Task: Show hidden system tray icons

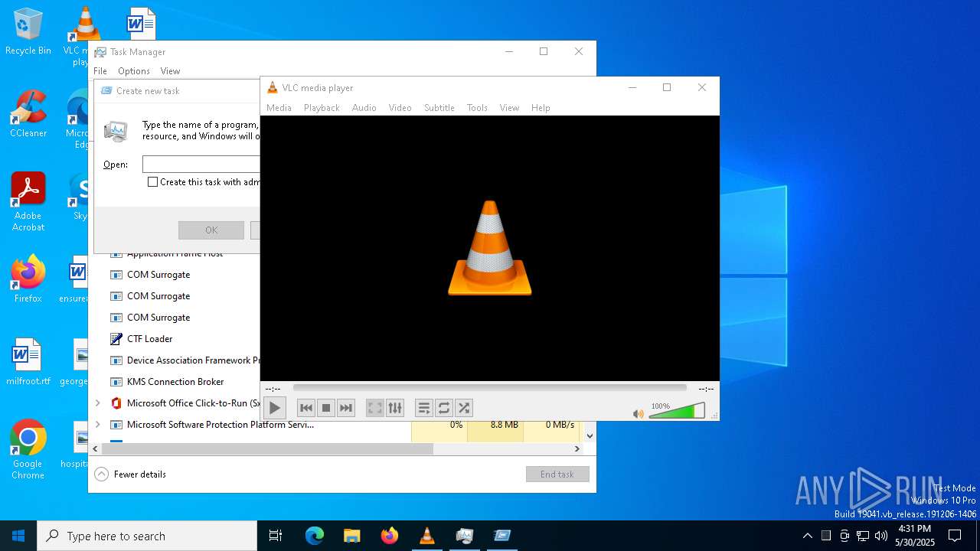Action: [807, 536]
